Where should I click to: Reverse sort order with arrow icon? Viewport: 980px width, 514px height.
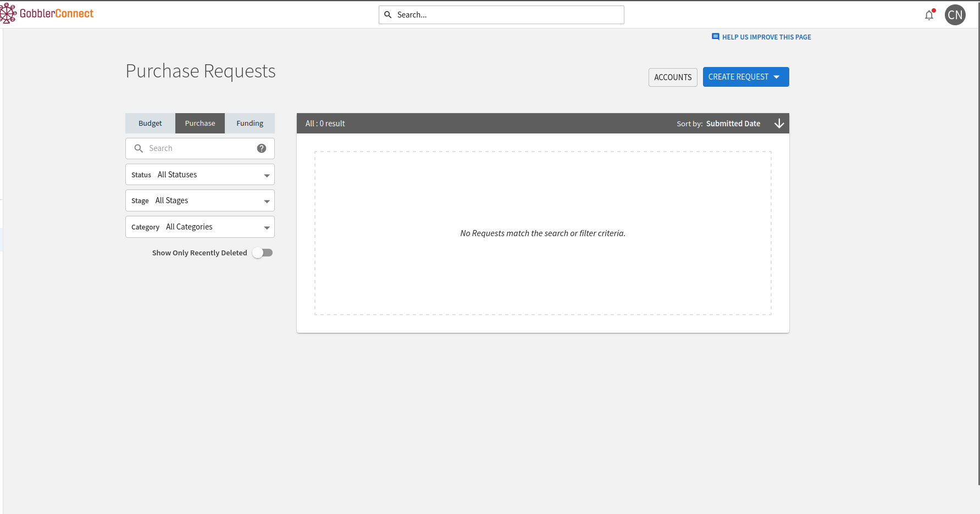[x=779, y=124]
